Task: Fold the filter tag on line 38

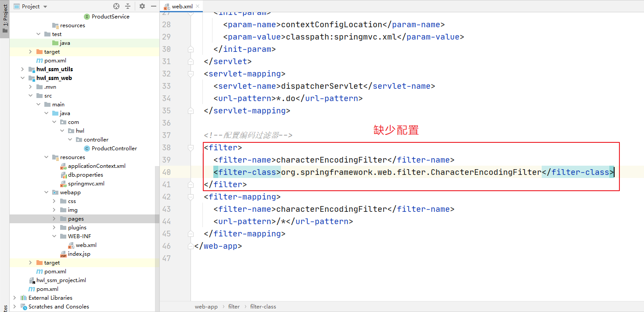Action: tap(191, 148)
